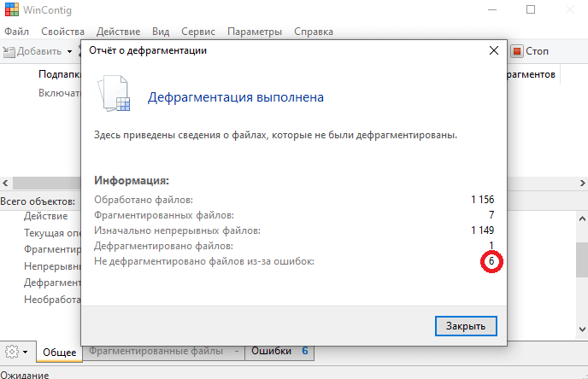Screen dimensions: 588x379
Task: Expand the Добавить dropdown arrow
Action: 69,51
